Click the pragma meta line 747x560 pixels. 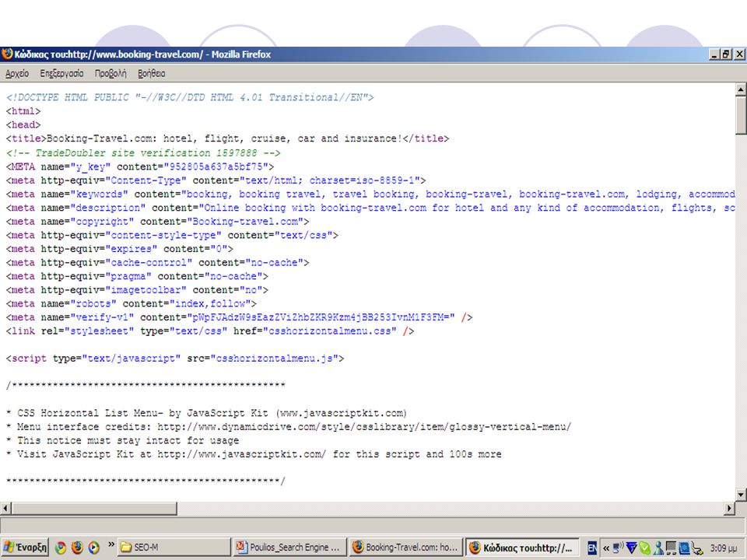(x=137, y=277)
